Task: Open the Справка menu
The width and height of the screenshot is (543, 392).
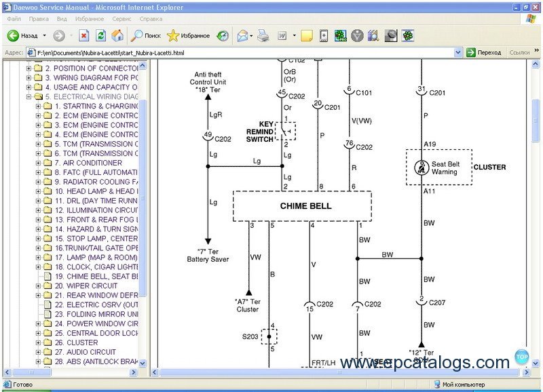Action: click(151, 19)
